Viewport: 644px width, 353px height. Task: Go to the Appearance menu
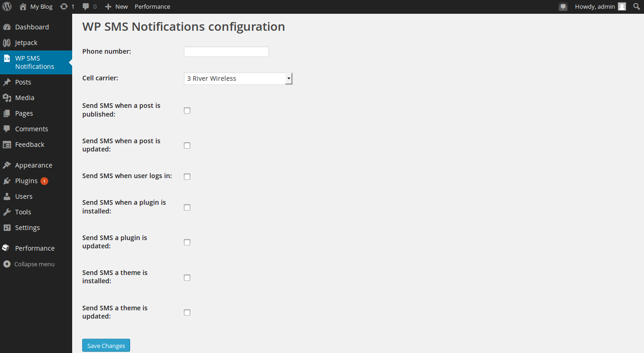pyautogui.click(x=33, y=165)
